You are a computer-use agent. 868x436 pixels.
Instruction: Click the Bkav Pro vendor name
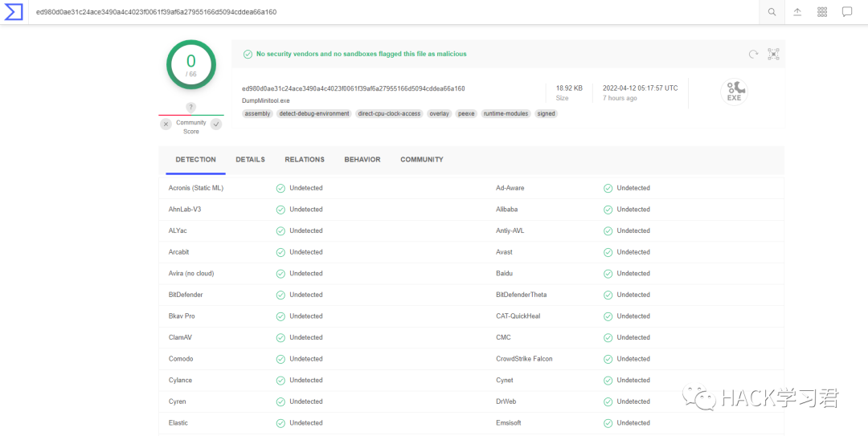click(182, 316)
